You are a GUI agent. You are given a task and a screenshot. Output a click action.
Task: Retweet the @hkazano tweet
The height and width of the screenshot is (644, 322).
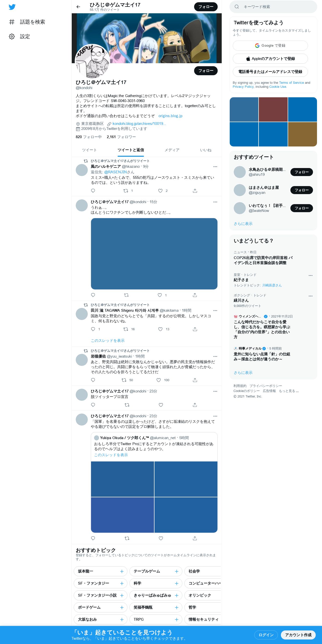pyautogui.click(x=126, y=191)
